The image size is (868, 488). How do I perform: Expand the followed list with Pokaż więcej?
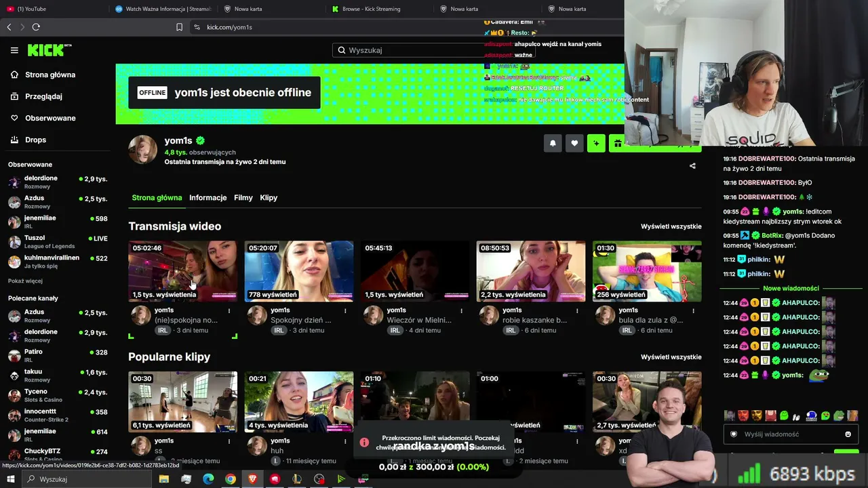(25, 281)
